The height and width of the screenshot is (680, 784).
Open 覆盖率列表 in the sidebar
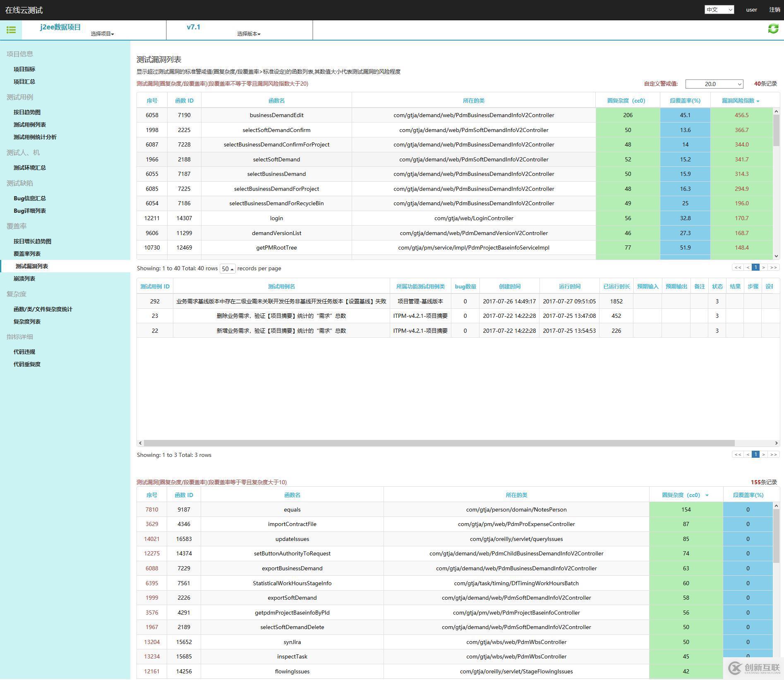[x=27, y=254]
